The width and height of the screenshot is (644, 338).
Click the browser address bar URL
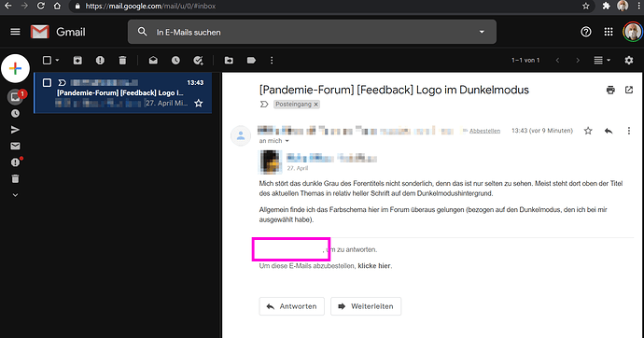150,7
